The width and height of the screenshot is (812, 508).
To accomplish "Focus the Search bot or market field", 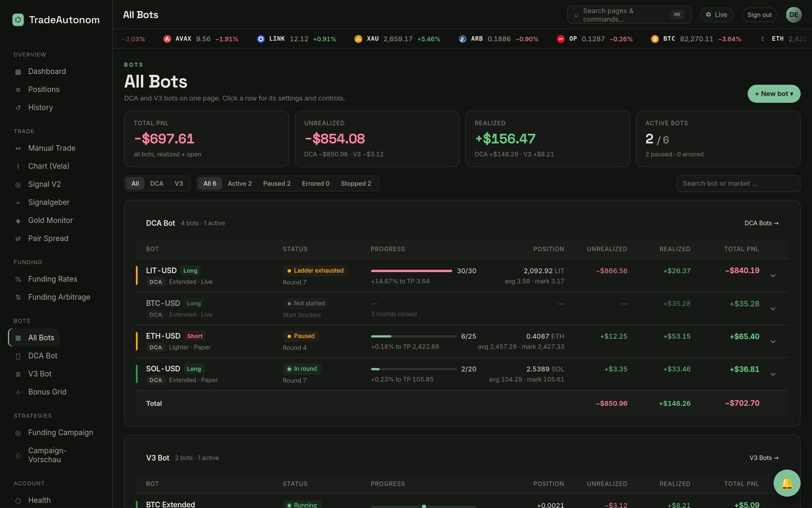I will 738,183.
